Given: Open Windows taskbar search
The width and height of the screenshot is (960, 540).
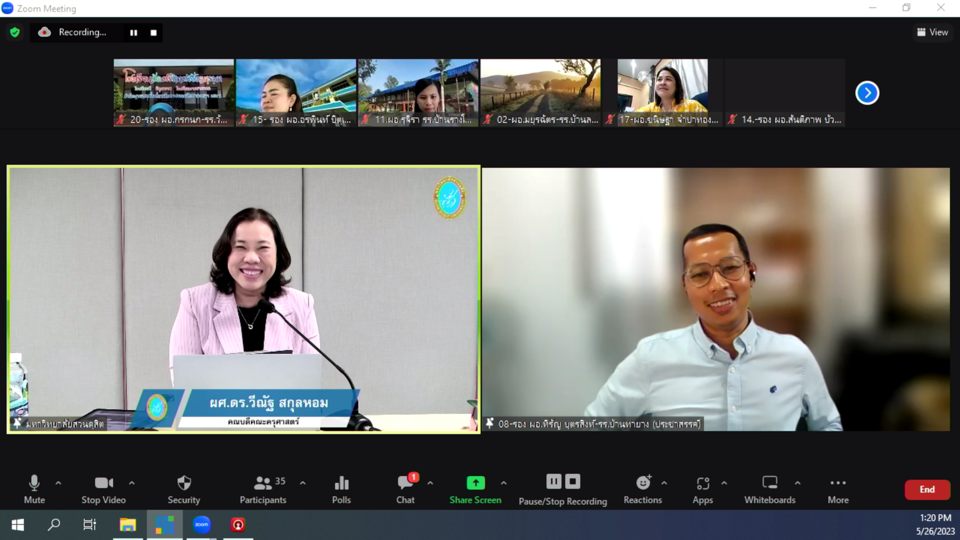Looking at the screenshot, I should coord(54,525).
